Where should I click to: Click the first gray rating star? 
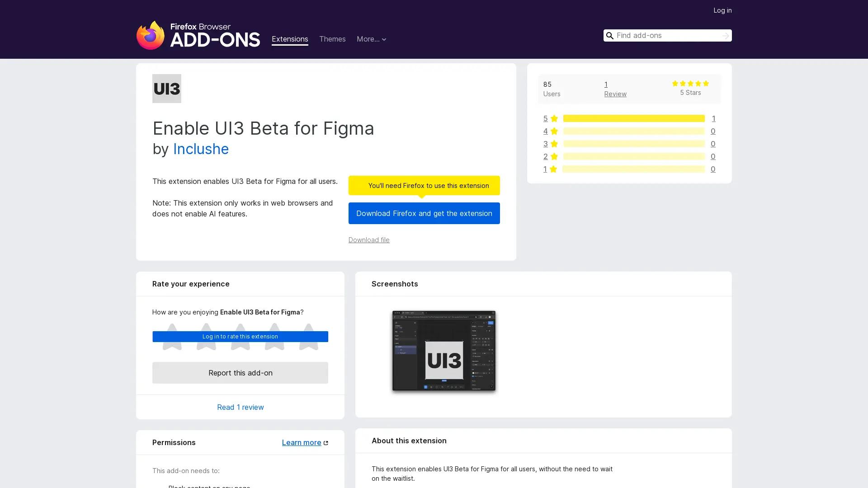(172, 338)
